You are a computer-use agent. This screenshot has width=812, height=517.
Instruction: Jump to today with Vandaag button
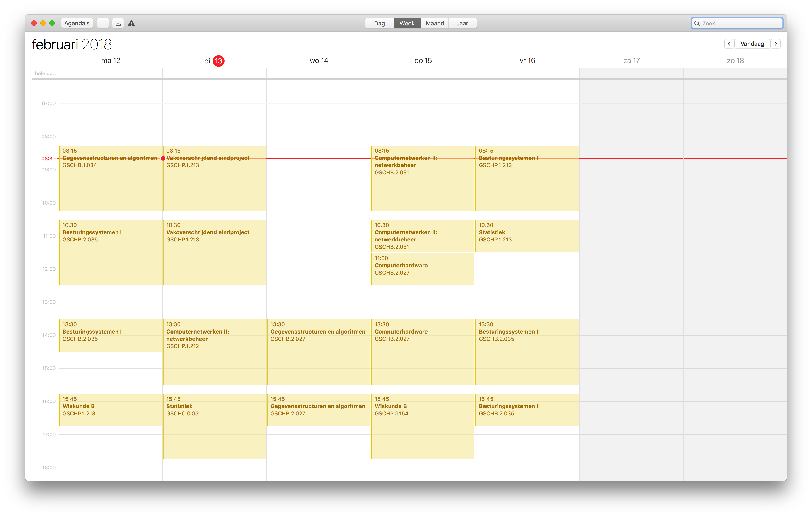752,44
